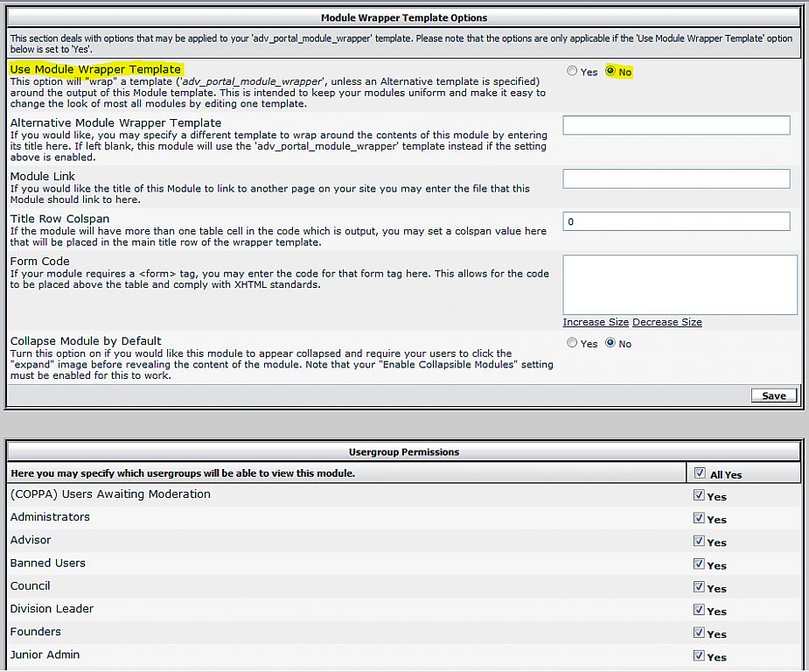Click the Module Link text field
The image size is (809, 672).
click(x=676, y=179)
